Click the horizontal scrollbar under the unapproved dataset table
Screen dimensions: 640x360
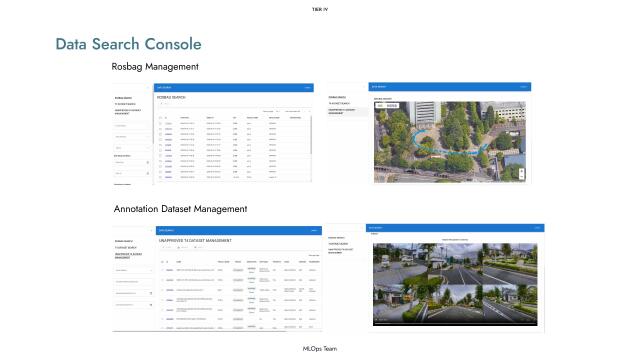(x=199, y=331)
